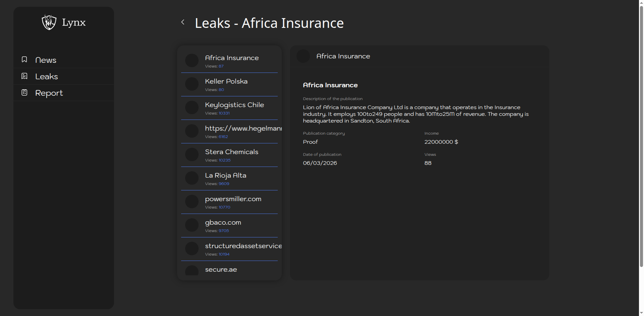
Task: Click the checklist icon beside Report
Action: [x=24, y=92]
